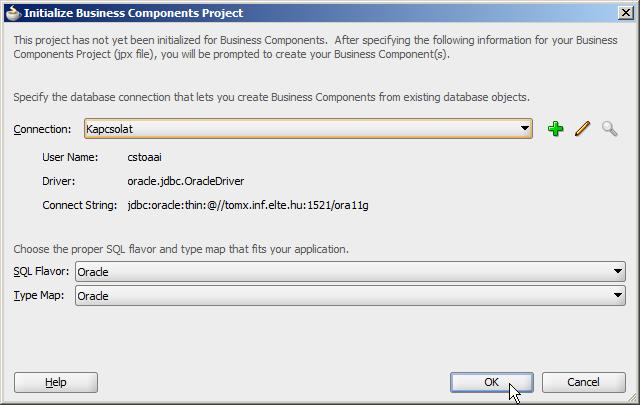The width and height of the screenshot is (640, 405).
Task: Expand the Type Map dropdown arrow
Action: (618, 296)
